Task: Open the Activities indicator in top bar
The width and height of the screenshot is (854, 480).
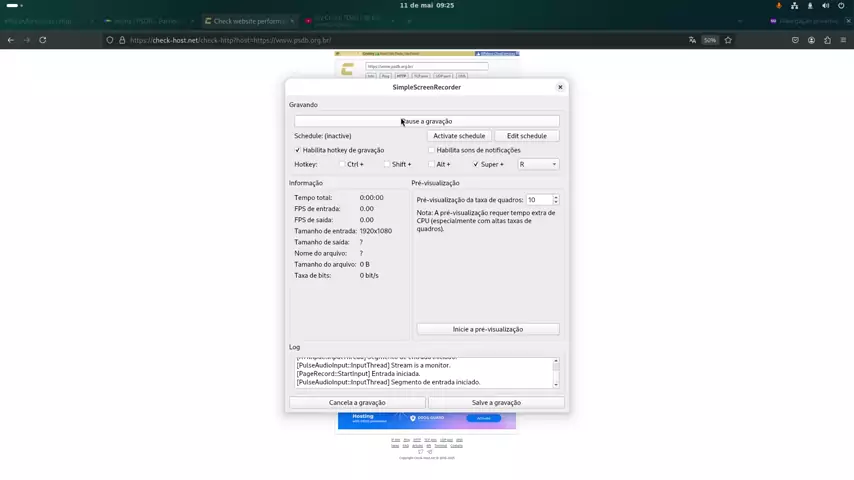Action: click(14, 5)
